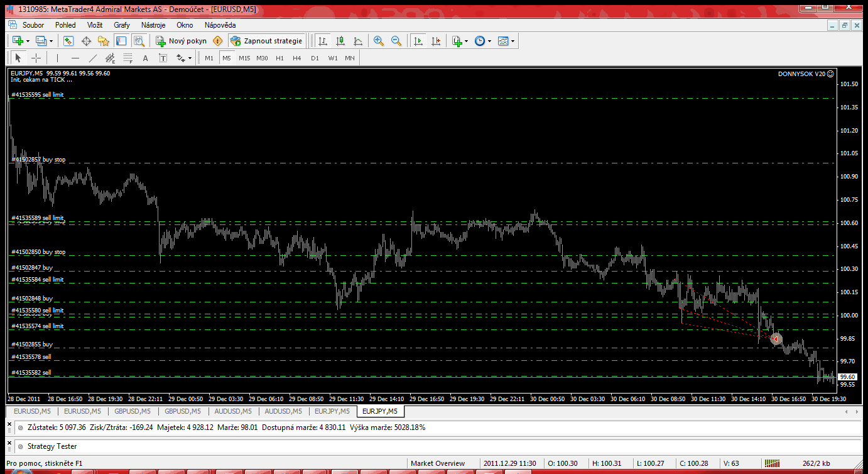
Task: Choose the horizontal line drawing tool
Action: (75, 58)
